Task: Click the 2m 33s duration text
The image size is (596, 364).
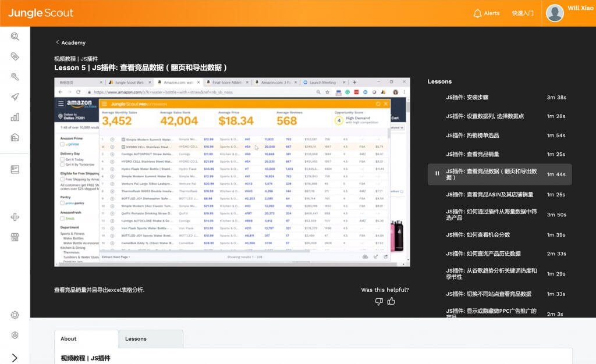Action: (x=556, y=254)
